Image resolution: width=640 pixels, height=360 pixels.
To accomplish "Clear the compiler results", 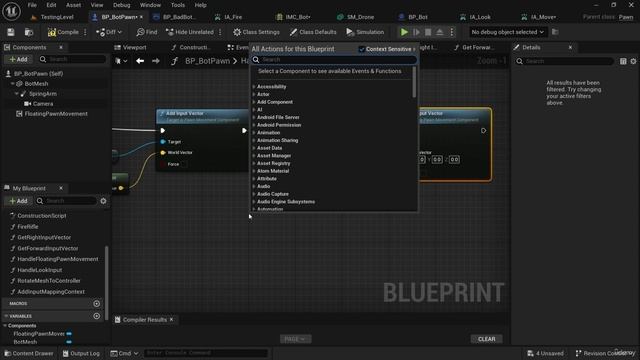I will click(x=486, y=339).
